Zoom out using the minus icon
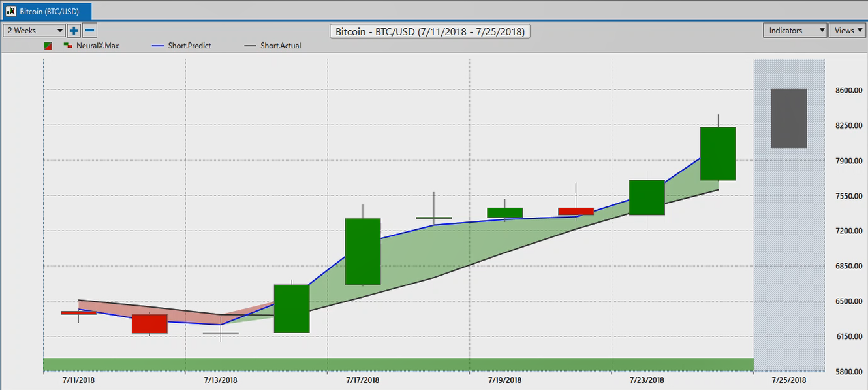The height and width of the screenshot is (390, 868). 89,30
